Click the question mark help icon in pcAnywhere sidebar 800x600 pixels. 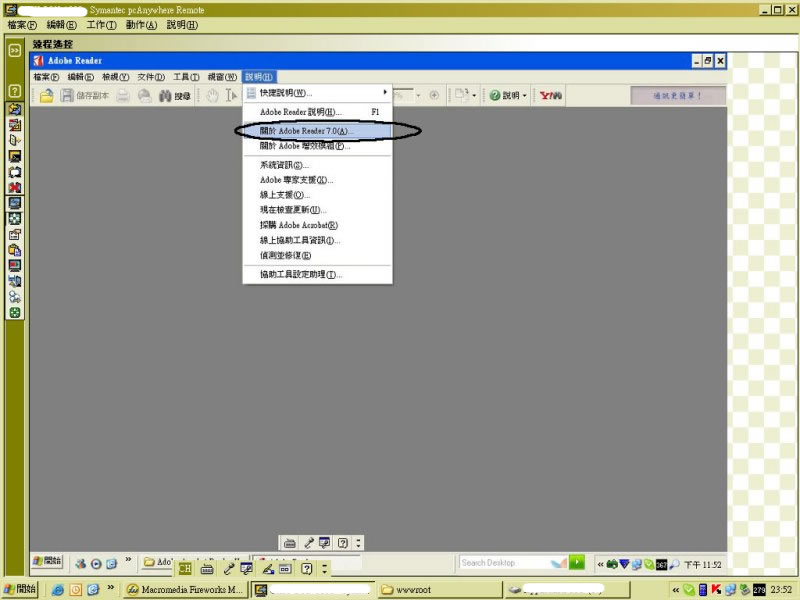click(15, 91)
